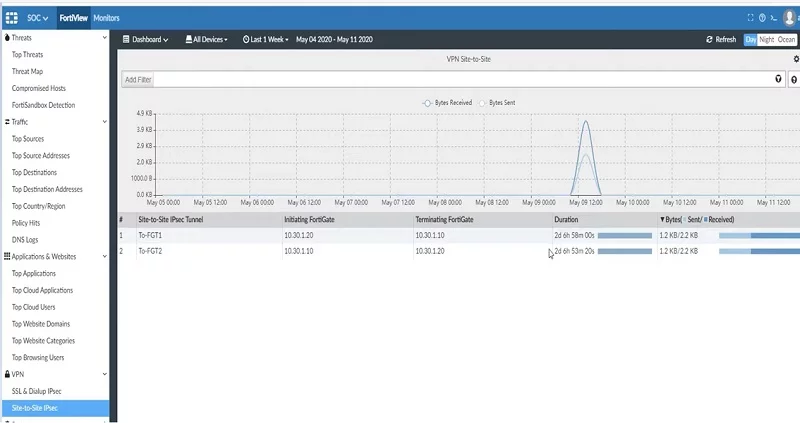Open Top Source Addresses in sidebar
Screen dimensions: 800x423
coord(41,156)
